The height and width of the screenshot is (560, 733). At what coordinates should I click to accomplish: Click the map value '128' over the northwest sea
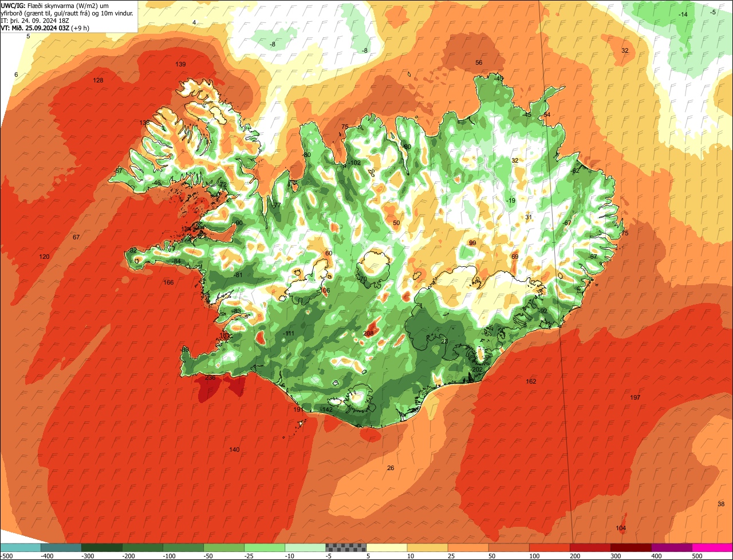coord(98,80)
